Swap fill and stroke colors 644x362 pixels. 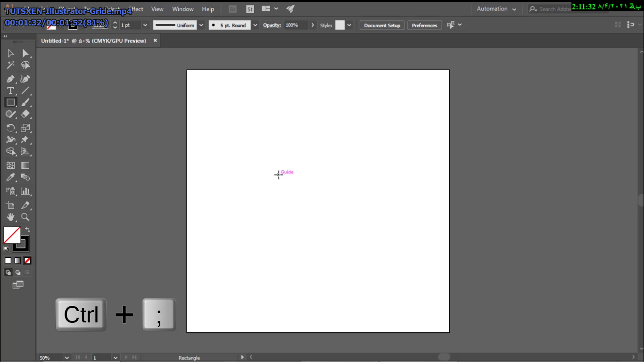[x=27, y=230]
